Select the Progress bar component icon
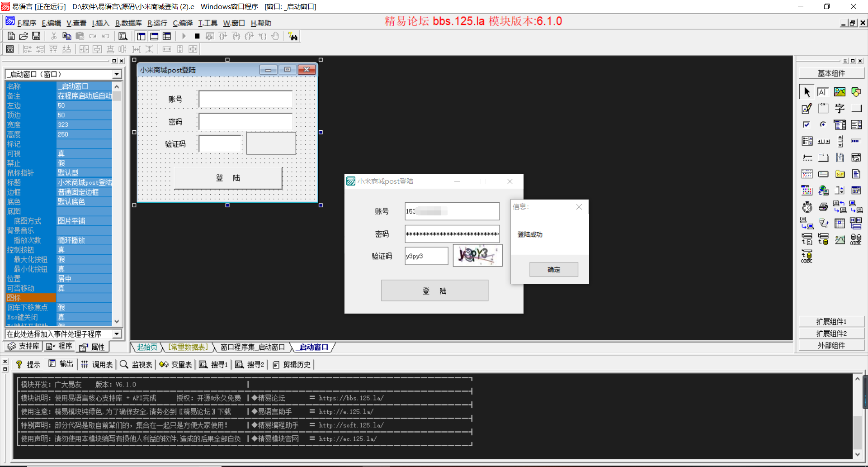 pos(856,141)
